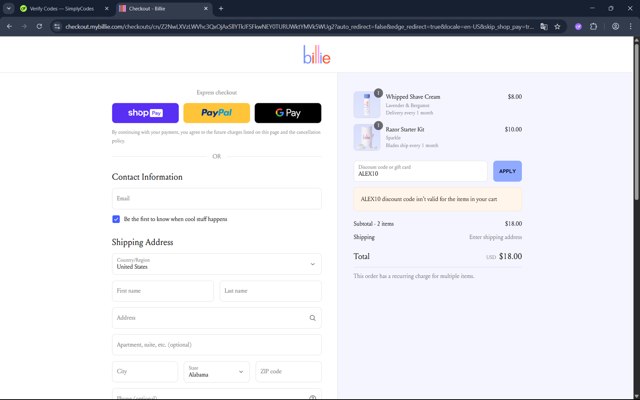Click the Apartment, suite field
The image size is (640, 400).
216,345
